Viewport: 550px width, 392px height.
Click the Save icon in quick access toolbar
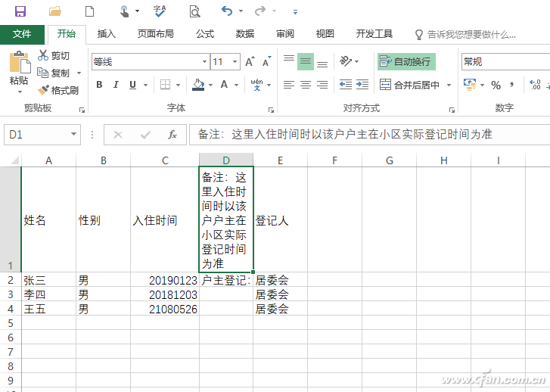click(x=20, y=11)
